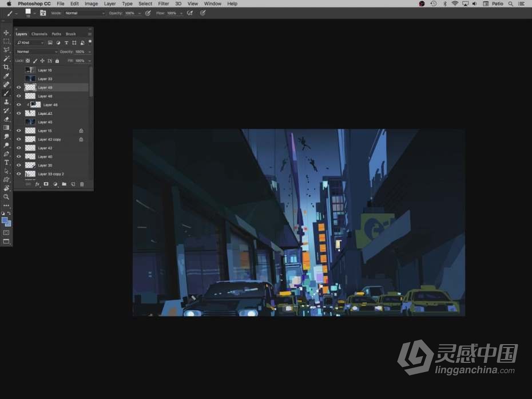This screenshot has height=399, width=532.
Task: Activate the Eyedropper tool
Action: [x=6, y=76]
